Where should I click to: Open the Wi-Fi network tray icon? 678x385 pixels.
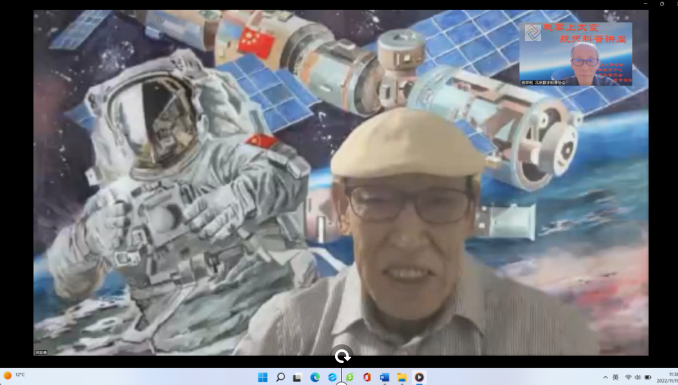(x=628, y=377)
